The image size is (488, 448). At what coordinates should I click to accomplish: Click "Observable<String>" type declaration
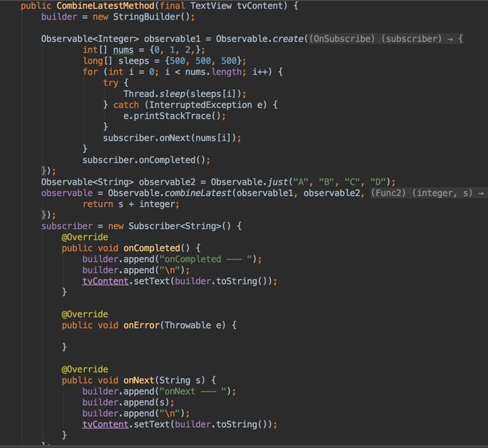(87, 182)
